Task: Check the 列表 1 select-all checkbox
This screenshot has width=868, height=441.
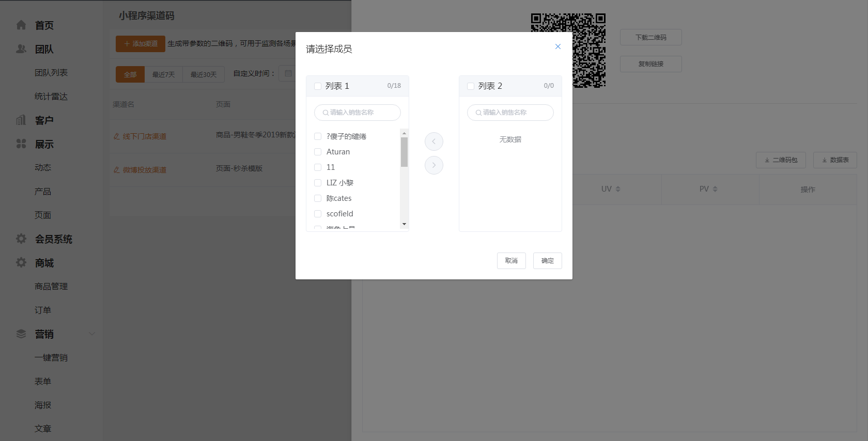Action: 318,86
